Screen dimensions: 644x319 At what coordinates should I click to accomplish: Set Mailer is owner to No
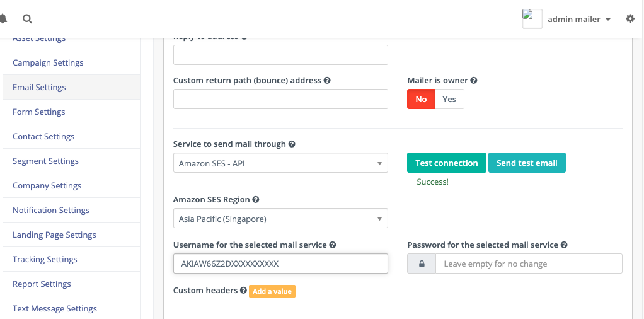pos(421,99)
